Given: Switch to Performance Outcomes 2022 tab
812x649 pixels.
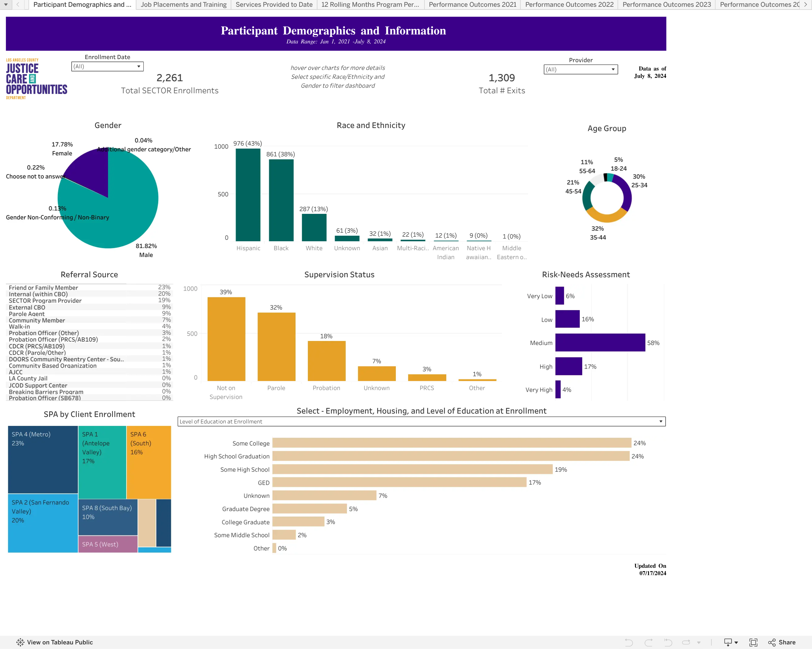Looking at the screenshot, I should (569, 5).
